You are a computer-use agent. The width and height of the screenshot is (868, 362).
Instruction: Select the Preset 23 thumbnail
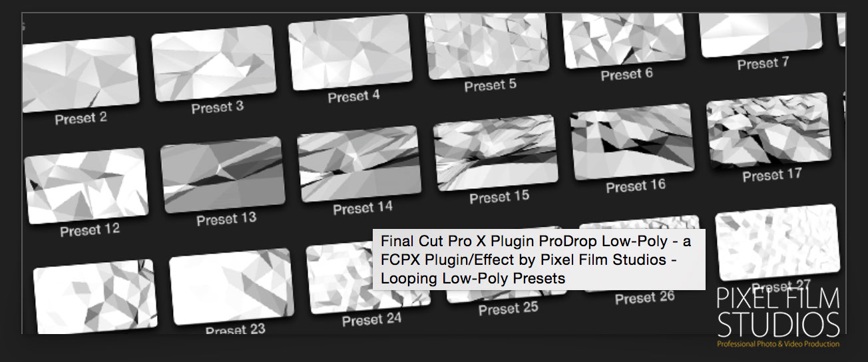coord(232,286)
